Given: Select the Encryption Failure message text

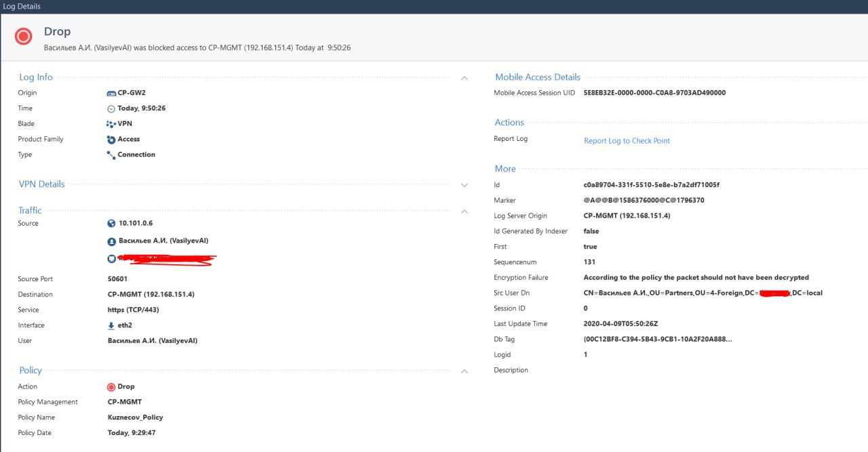Looking at the screenshot, I should tap(696, 278).
